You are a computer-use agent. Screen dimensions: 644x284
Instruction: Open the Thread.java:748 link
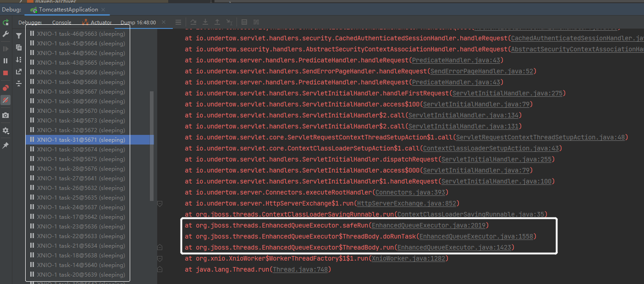click(x=300, y=269)
